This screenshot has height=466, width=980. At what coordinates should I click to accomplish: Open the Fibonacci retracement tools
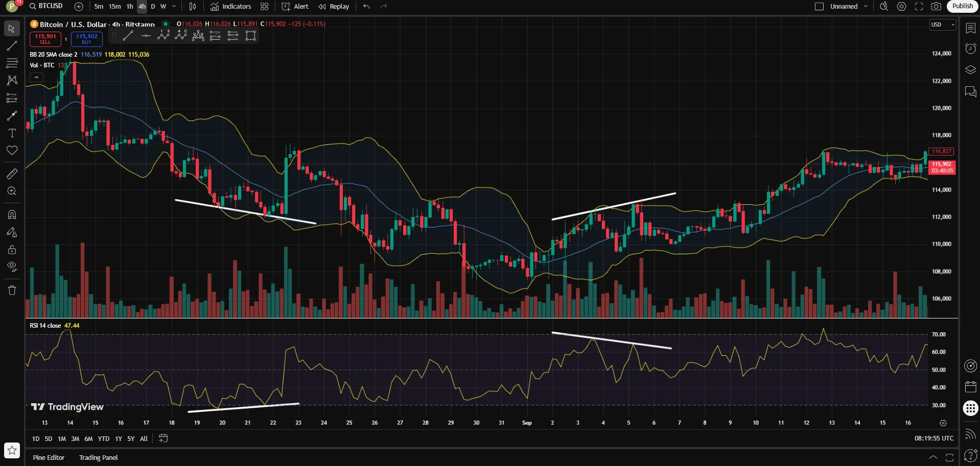tap(12, 63)
